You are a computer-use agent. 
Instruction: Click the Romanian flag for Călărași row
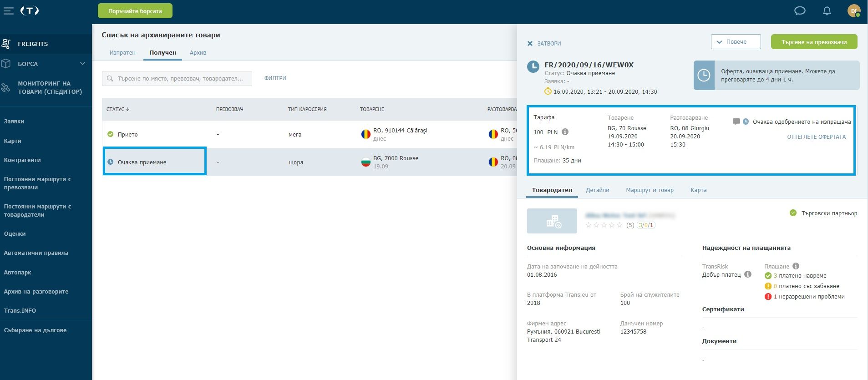pyautogui.click(x=365, y=134)
